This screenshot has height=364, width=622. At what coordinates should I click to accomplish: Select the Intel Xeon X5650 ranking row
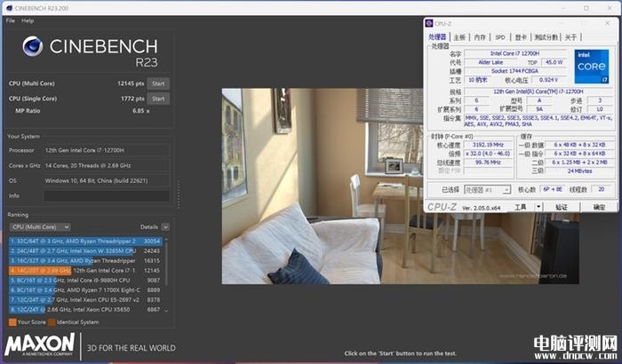[85, 310]
